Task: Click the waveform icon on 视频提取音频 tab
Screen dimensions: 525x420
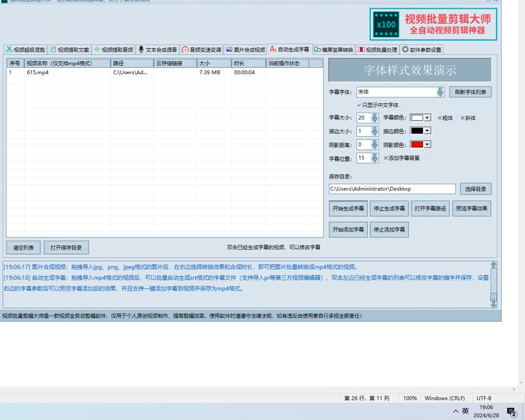Action: coord(97,49)
